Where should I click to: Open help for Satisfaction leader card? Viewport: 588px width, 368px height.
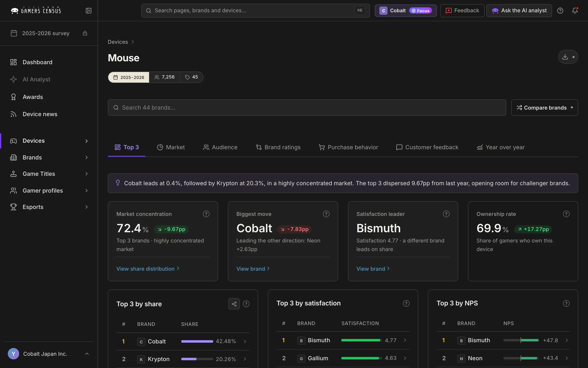[x=446, y=214]
